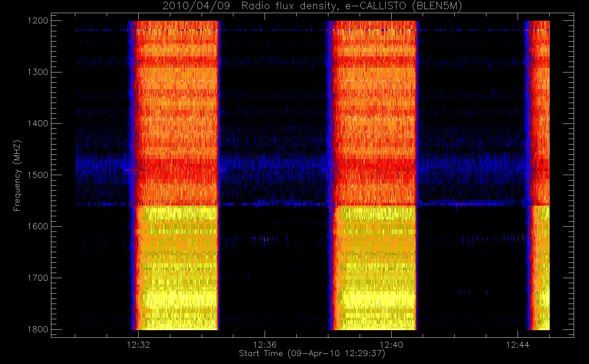The width and height of the screenshot is (589, 364).
Task: Click the 1300 frequency tick label
Action: click(38, 72)
